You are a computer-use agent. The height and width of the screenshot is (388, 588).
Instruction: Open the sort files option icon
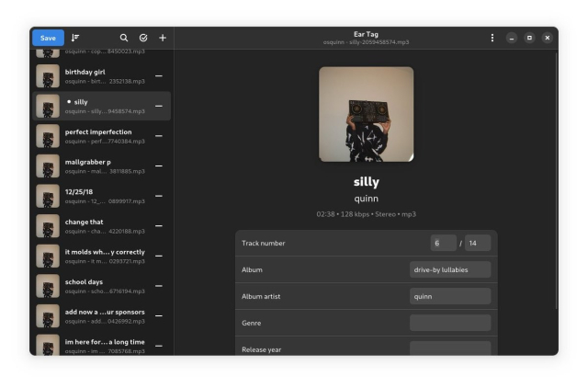click(75, 38)
